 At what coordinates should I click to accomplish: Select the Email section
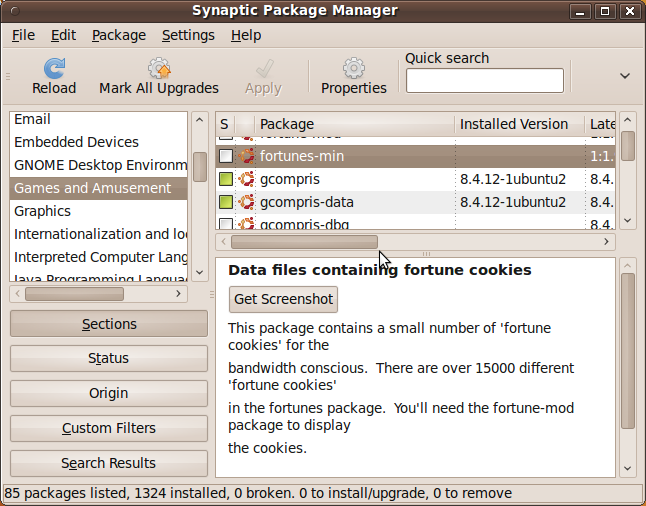pyautogui.click(x=98, y=119)
